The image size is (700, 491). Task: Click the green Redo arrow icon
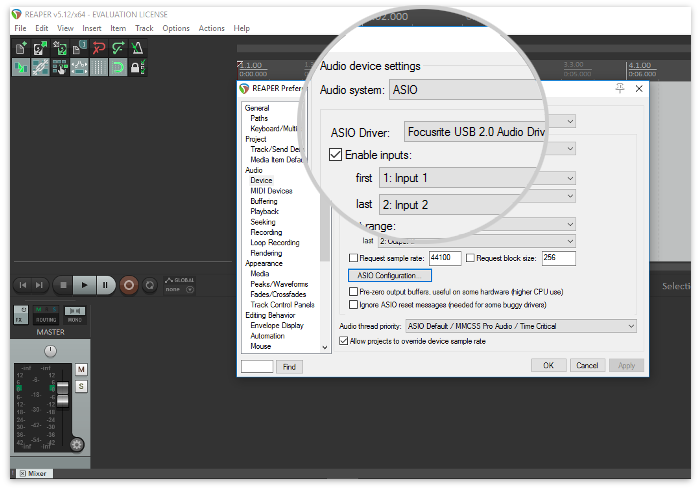(118, 48)
